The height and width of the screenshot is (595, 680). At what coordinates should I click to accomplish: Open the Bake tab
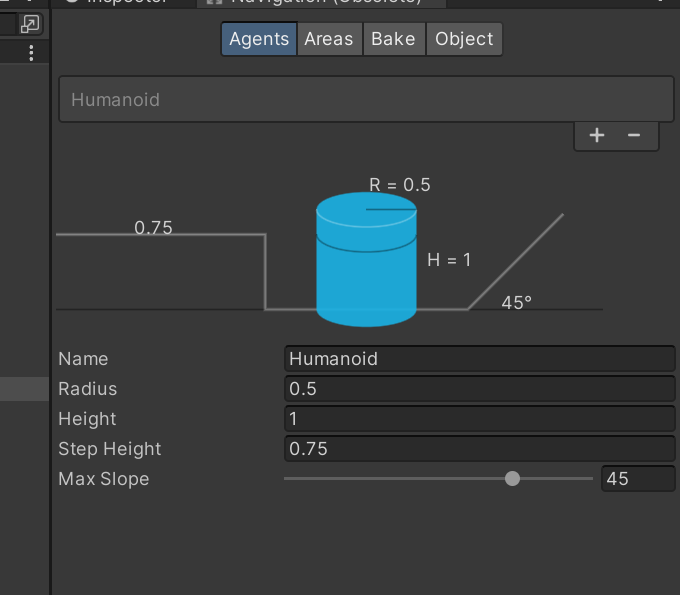(x=394, y=39)
